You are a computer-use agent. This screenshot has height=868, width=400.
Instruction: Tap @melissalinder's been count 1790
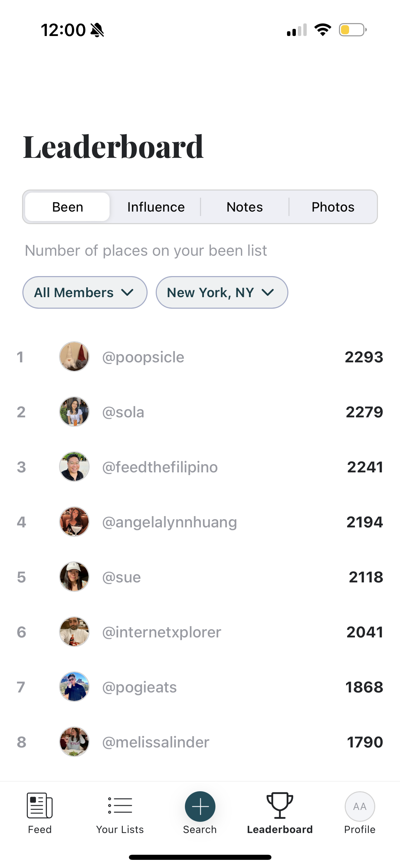(x=365, y=742)
